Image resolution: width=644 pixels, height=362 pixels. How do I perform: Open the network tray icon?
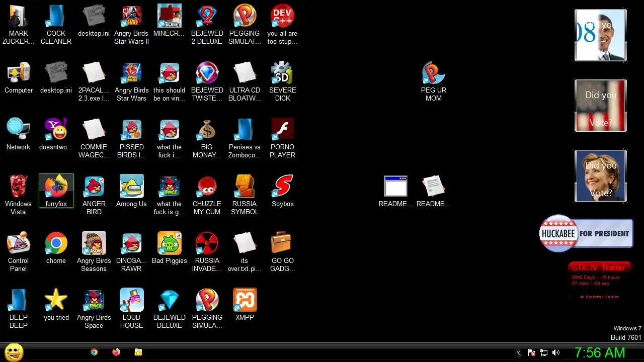coord(544,353)
